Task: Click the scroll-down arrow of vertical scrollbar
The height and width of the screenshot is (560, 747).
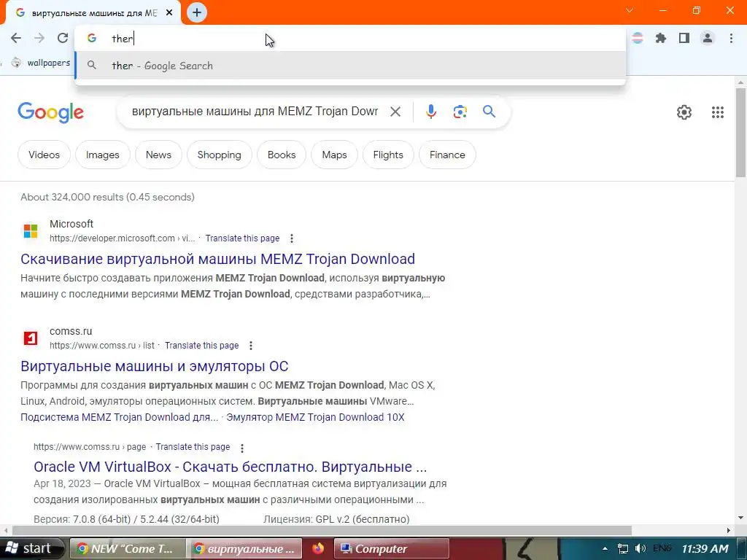Action: click(x=740, y=518)
